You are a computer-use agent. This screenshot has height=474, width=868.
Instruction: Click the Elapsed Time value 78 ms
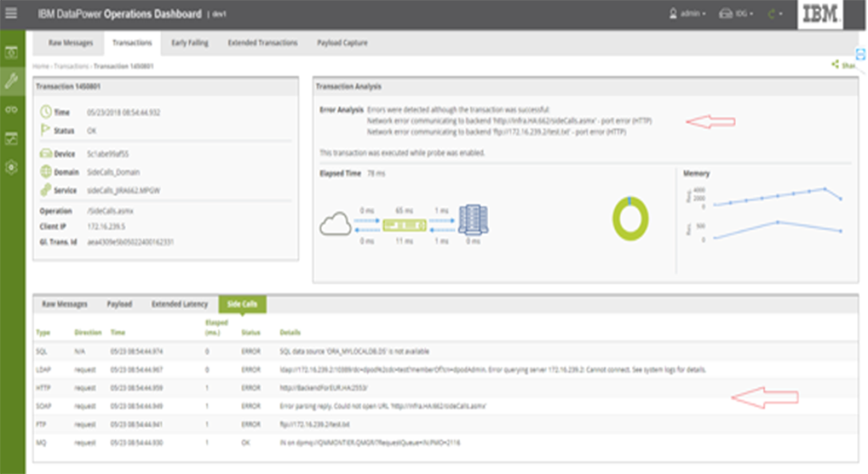(376, 174)
